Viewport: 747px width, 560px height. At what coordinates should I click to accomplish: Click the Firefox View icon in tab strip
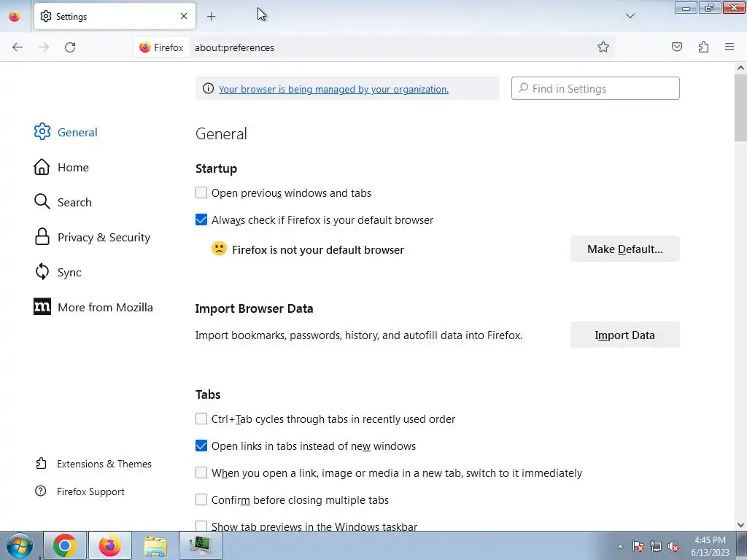point(15,17)
